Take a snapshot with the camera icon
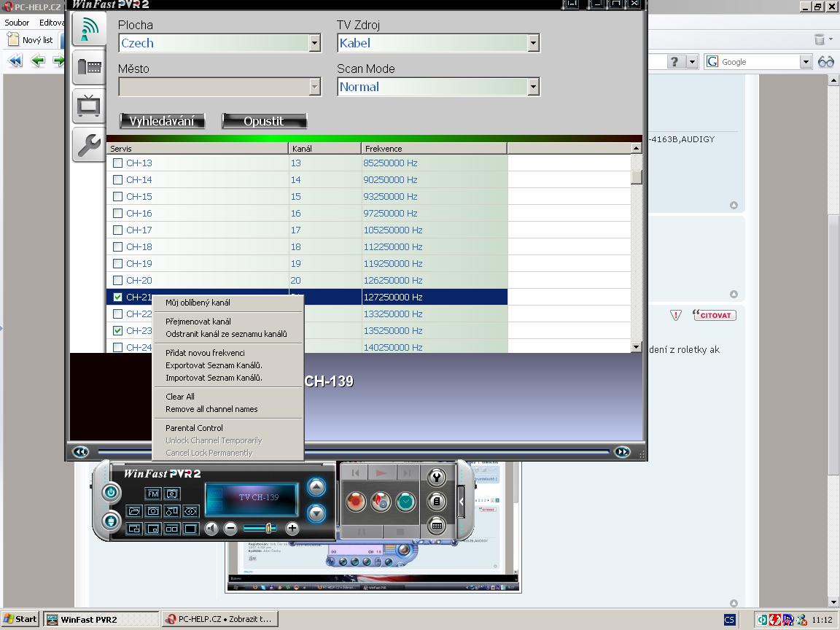Image resolution: width=840 pixels, height=630 pixels. point(153,512)
